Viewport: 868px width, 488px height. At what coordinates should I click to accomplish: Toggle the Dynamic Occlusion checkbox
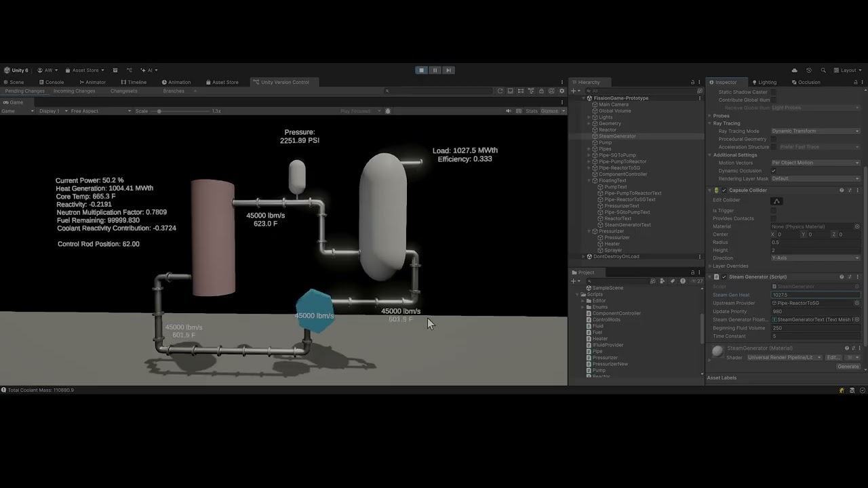point(774,171)
